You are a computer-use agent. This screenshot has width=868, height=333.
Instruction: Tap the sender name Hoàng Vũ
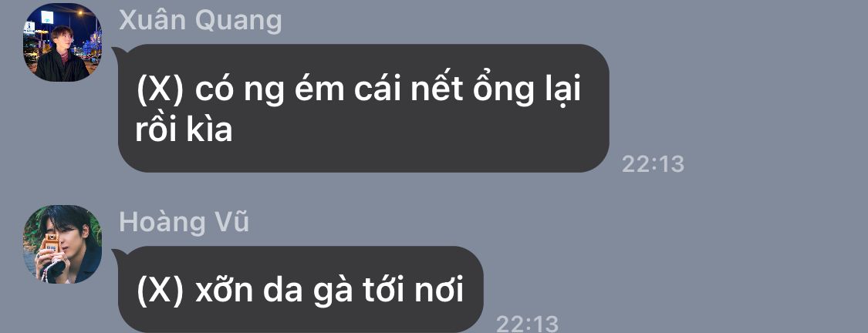point(184,222)
